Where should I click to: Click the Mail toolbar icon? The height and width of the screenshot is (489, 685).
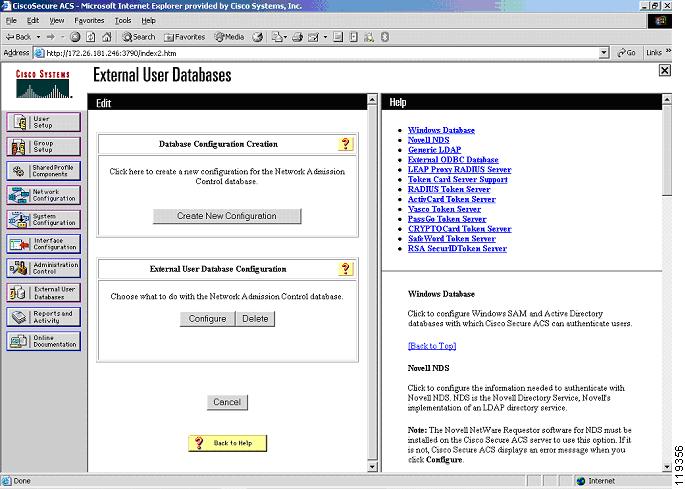[x=277, y=37]
